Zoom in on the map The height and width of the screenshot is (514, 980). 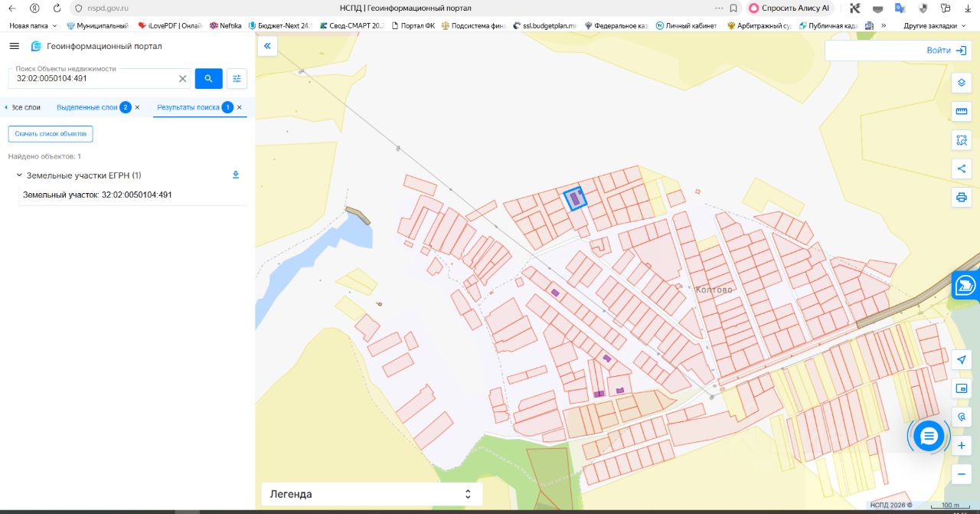point(962,446)
